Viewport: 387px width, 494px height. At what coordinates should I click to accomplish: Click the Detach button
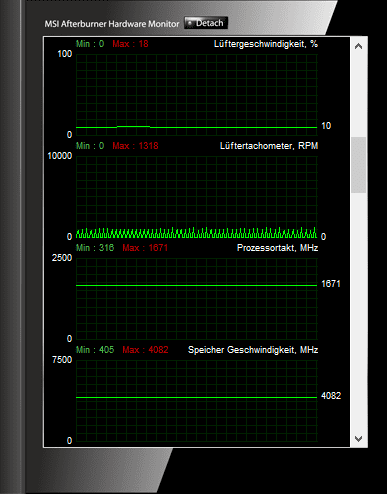[x=206, y=23]
